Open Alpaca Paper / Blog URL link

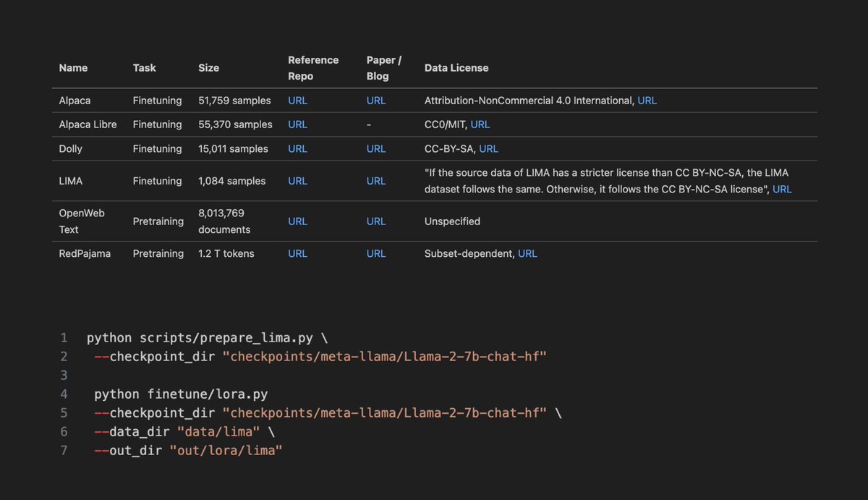[376, 101]
